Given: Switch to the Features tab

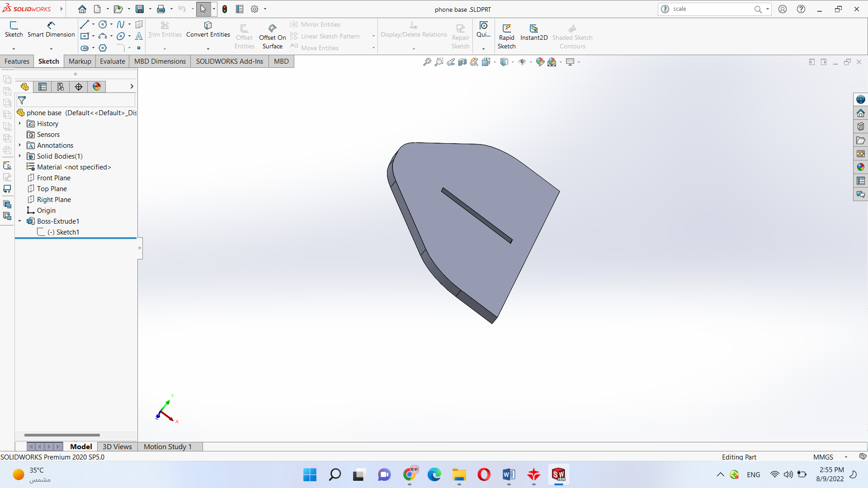Looking at the screenshot, I should pos(17,61).
